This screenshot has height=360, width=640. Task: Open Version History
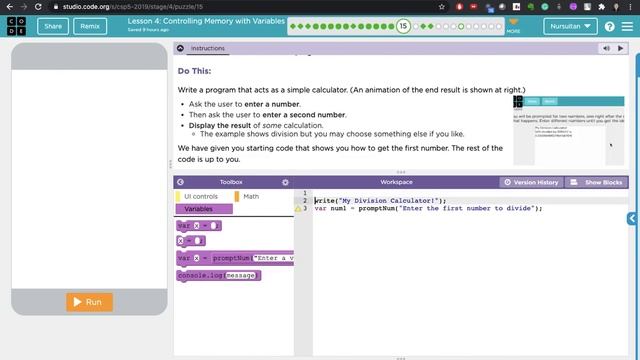pos(531,182)
